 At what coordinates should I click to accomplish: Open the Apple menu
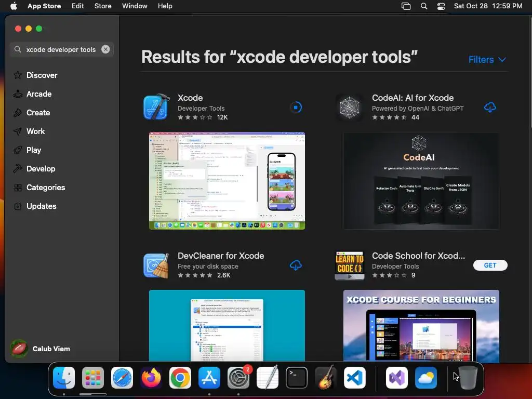point(14,6)
